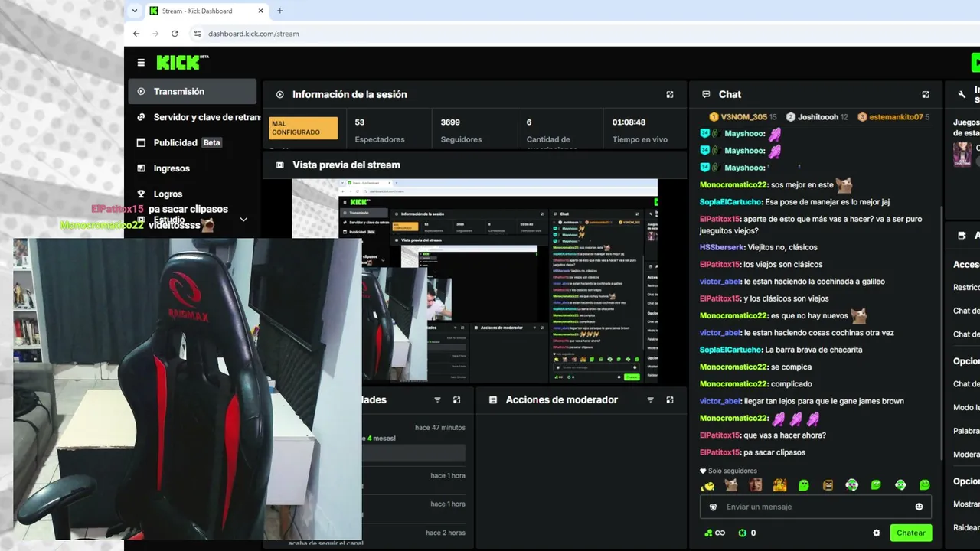This screenshot has width=980, height=551.
Task: Filter the activity feed list
Action: coord(438,400)
